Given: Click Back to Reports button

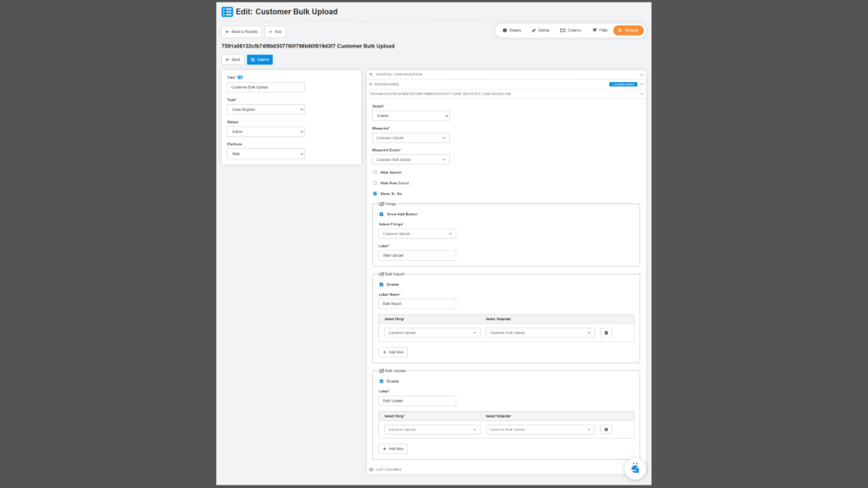Looking at the screenshot, I should (242, 31).
